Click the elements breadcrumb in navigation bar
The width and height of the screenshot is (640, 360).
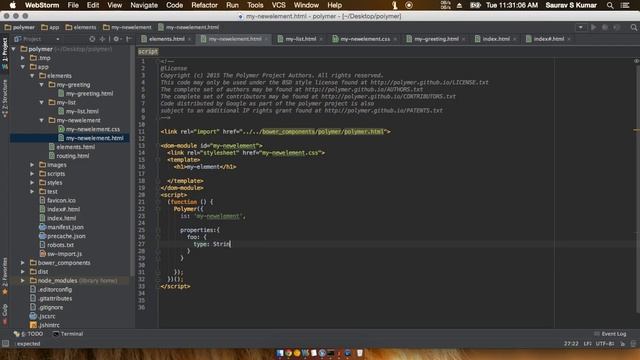click(x=81, y=27)
